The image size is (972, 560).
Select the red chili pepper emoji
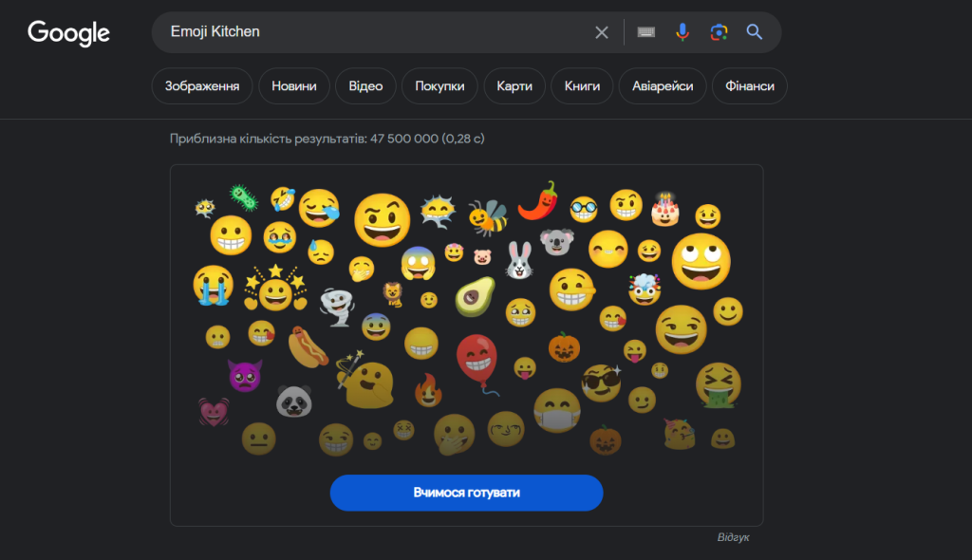click(x=538, y=201)
